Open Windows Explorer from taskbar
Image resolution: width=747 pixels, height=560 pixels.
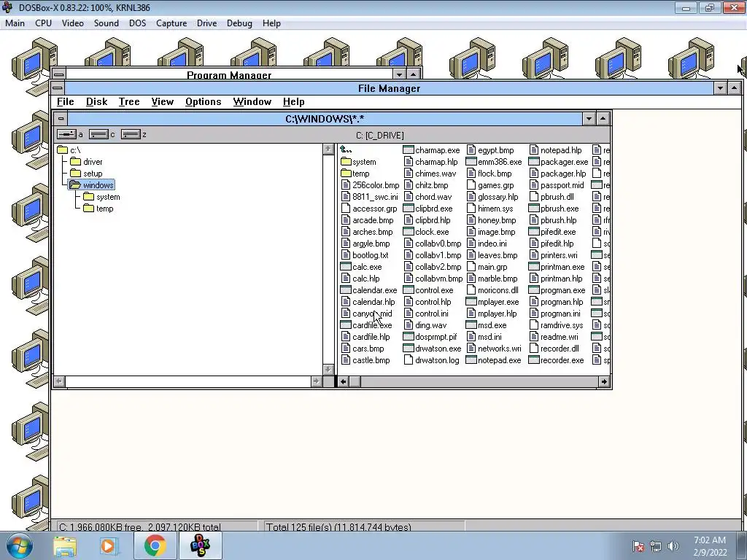coord(65,545)
